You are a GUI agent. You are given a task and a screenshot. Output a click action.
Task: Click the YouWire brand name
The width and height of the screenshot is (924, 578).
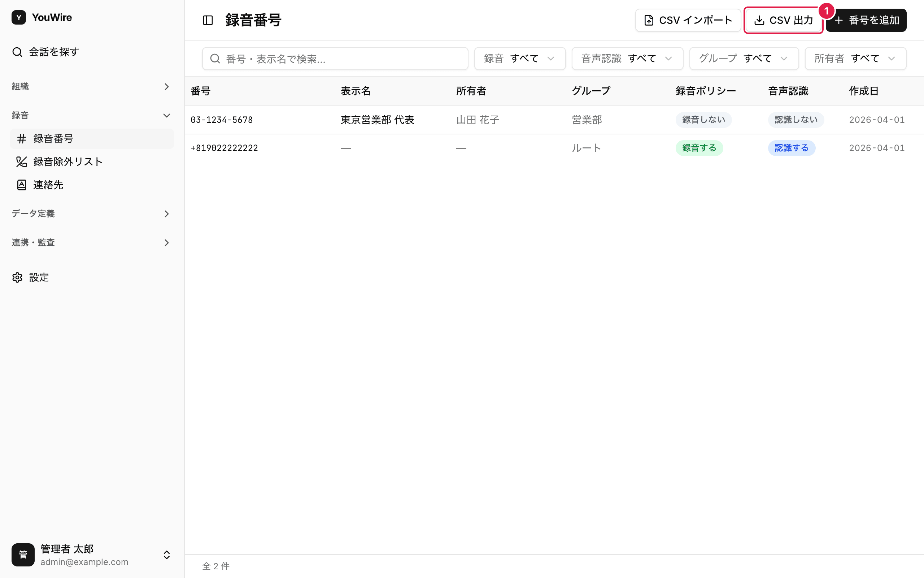coord(52,18)
